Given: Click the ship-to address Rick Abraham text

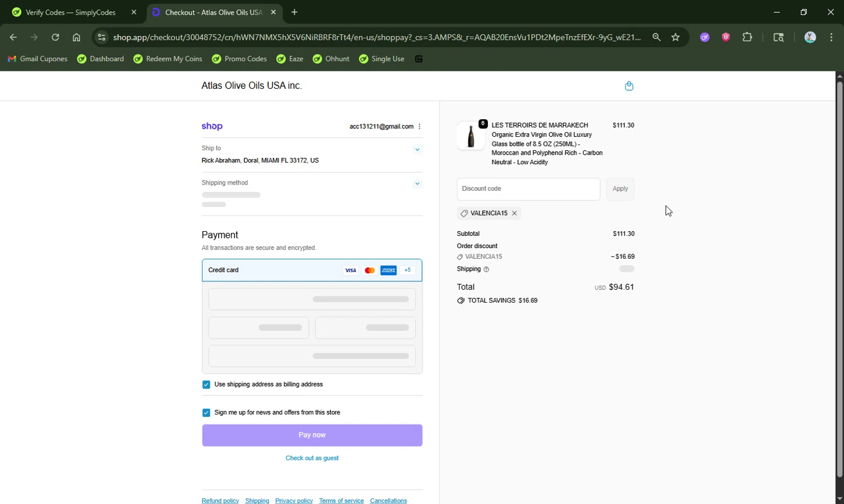Looking at the screenshot, I should [x=260, y=161].
